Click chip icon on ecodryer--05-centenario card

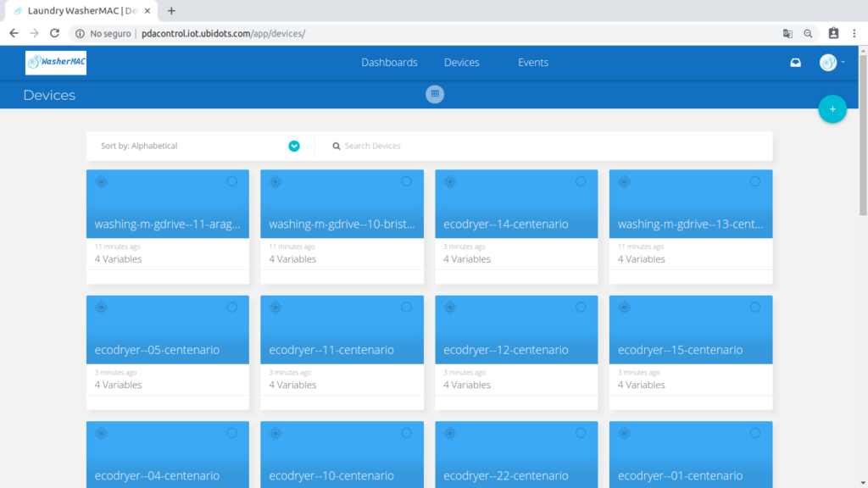pos(102,308)
